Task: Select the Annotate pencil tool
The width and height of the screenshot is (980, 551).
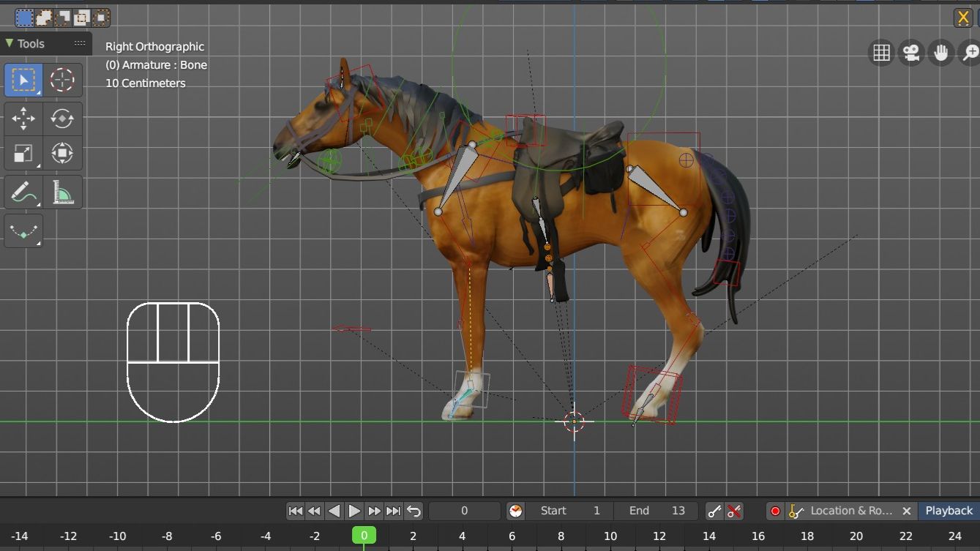Action: tap(23, 192)
